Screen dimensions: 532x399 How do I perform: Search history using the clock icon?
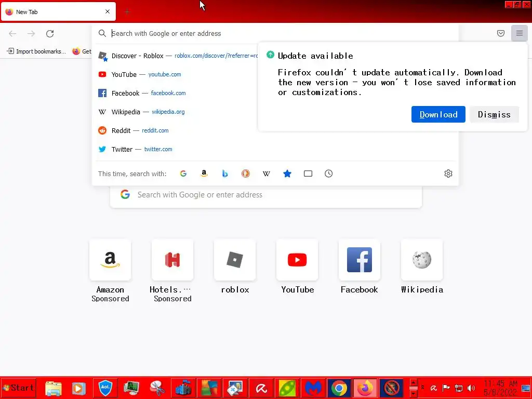[328, 174]
